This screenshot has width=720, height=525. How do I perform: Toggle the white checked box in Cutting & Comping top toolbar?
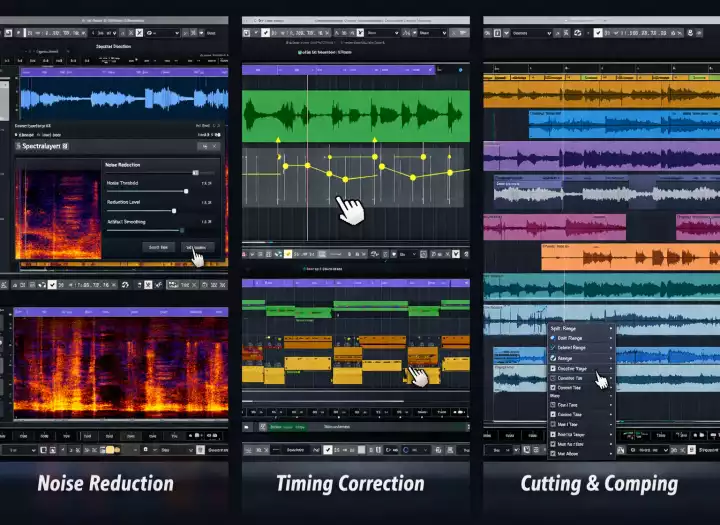pos(598,33)
